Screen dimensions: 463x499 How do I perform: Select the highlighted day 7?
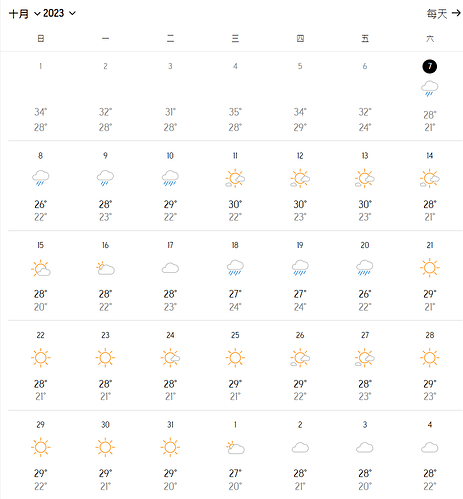coord(430,66)
